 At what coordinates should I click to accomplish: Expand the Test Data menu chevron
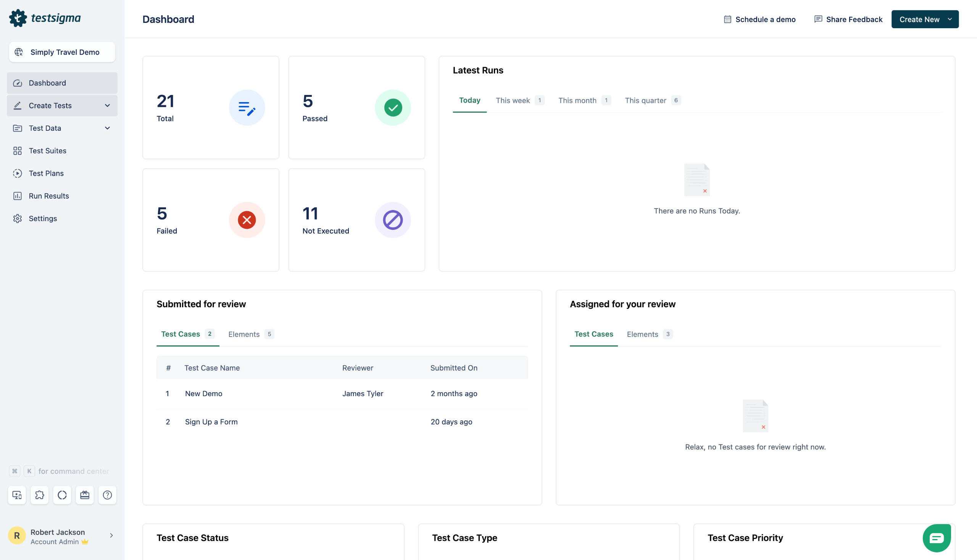tap(107, 128)
